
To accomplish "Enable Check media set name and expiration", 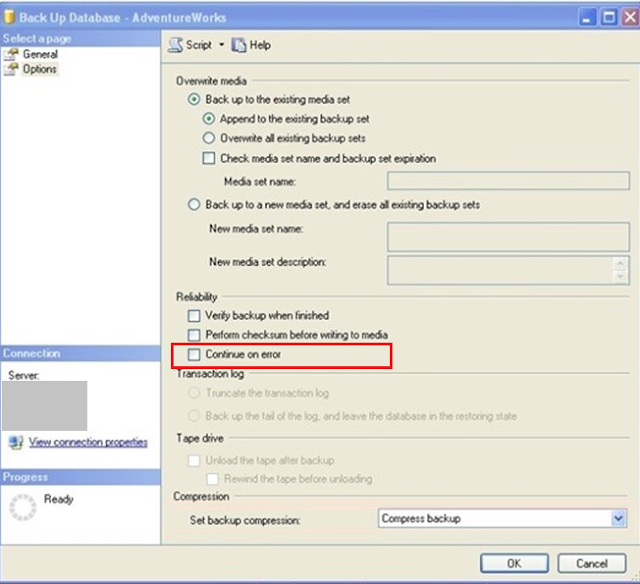I will click(x=209, y=158).
